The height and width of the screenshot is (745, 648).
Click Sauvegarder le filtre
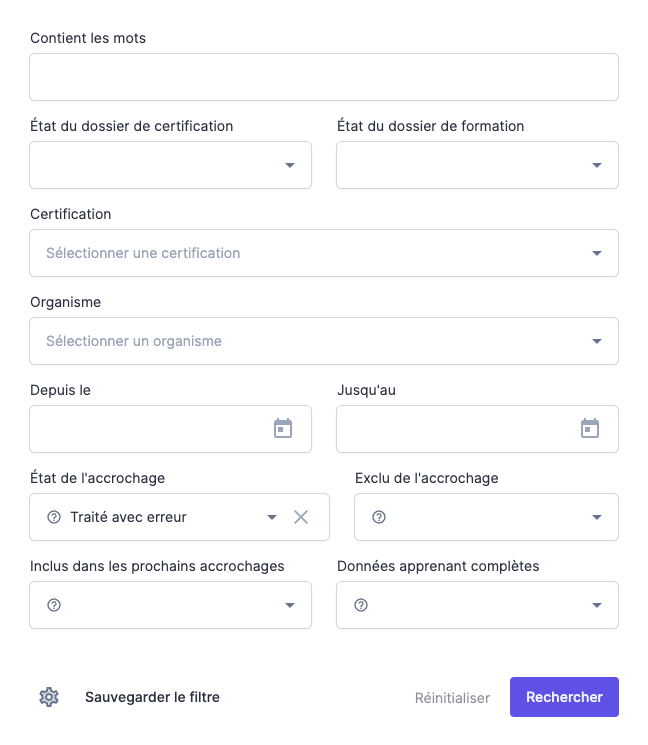(x=152, y=697)
